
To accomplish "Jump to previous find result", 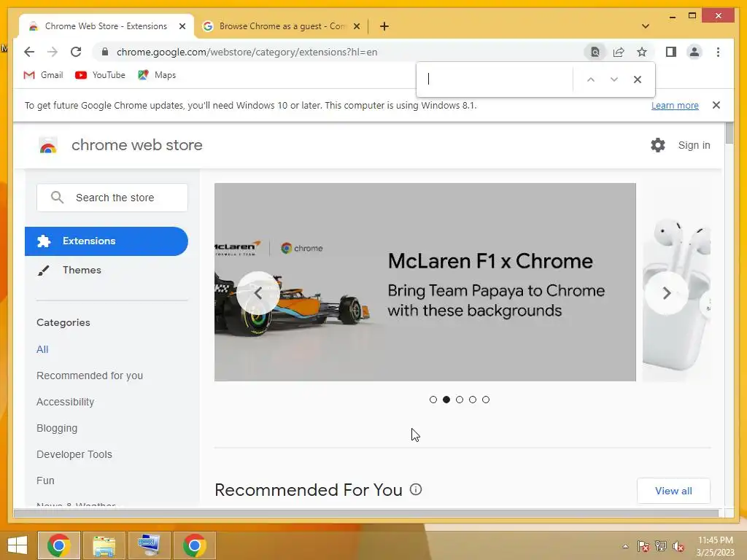I will tap(591, 79).
